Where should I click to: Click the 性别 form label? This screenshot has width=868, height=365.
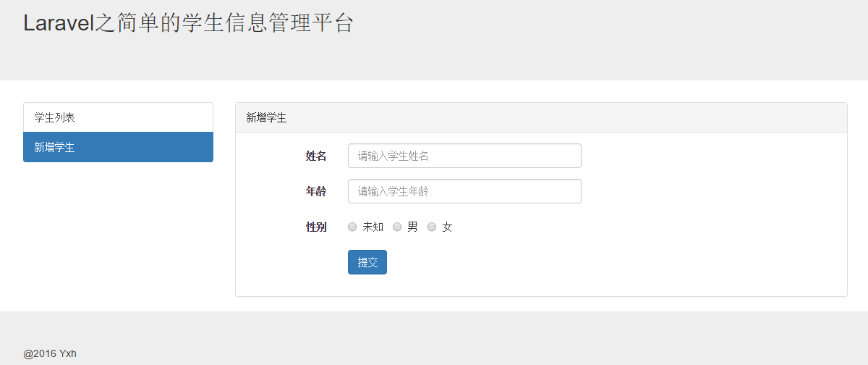click(316, 227)
